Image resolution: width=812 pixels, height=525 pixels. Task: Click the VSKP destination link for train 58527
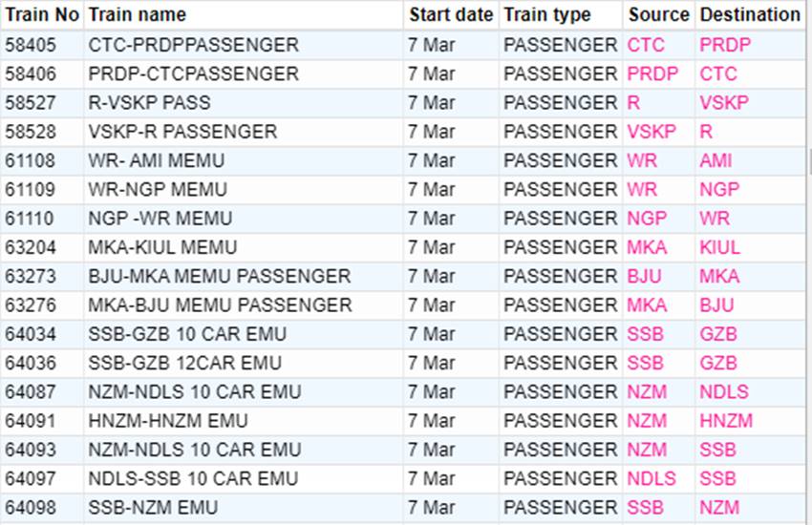coord(724,103)
